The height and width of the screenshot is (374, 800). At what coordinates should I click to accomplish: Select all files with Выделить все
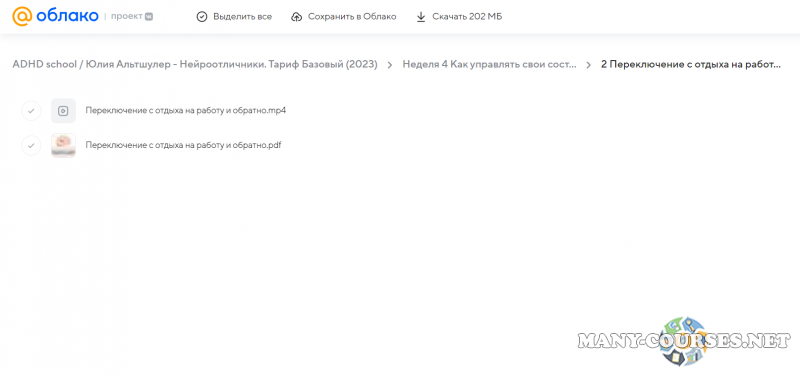[x=234, y=17]
